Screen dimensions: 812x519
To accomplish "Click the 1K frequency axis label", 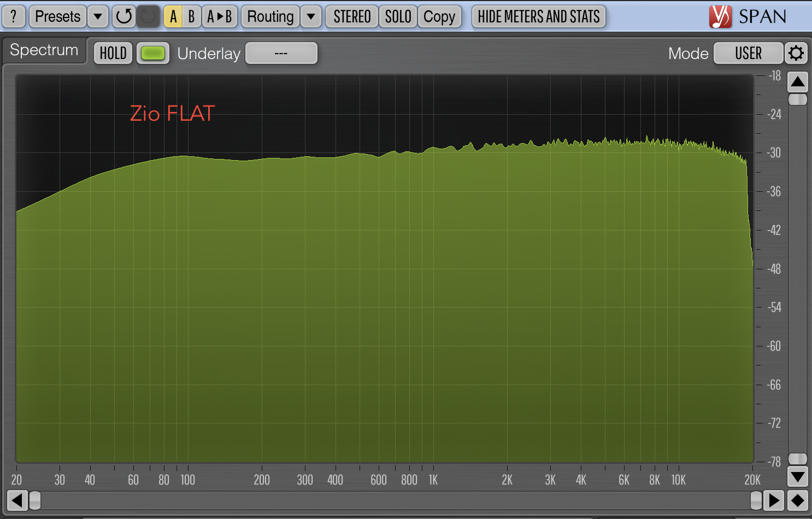I will point(433,480).
